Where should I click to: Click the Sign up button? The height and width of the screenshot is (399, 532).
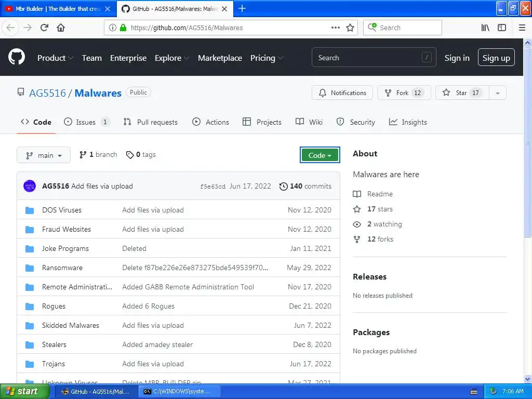[496, 57]
